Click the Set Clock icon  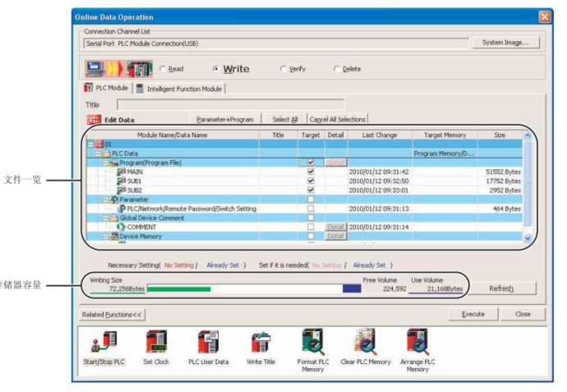tap(156, 342)
